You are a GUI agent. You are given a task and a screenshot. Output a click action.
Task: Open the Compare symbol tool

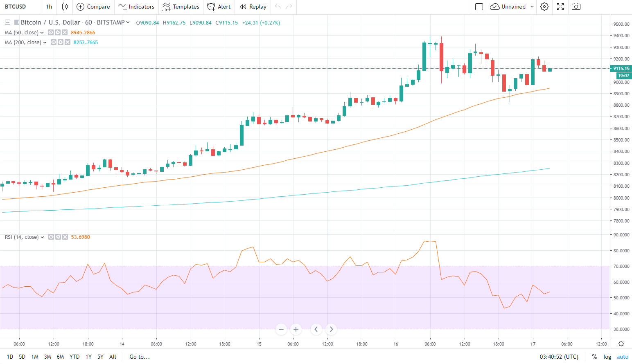coord(93,7)
